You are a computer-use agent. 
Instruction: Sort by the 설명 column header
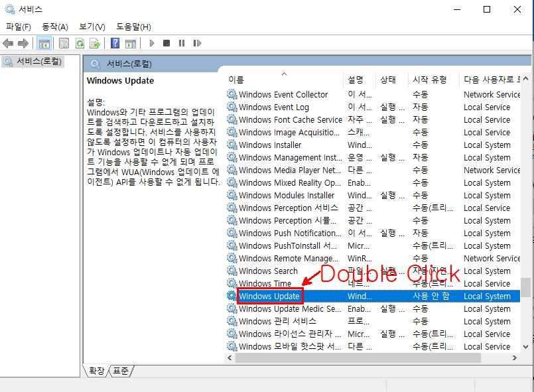tap(360, 80)
